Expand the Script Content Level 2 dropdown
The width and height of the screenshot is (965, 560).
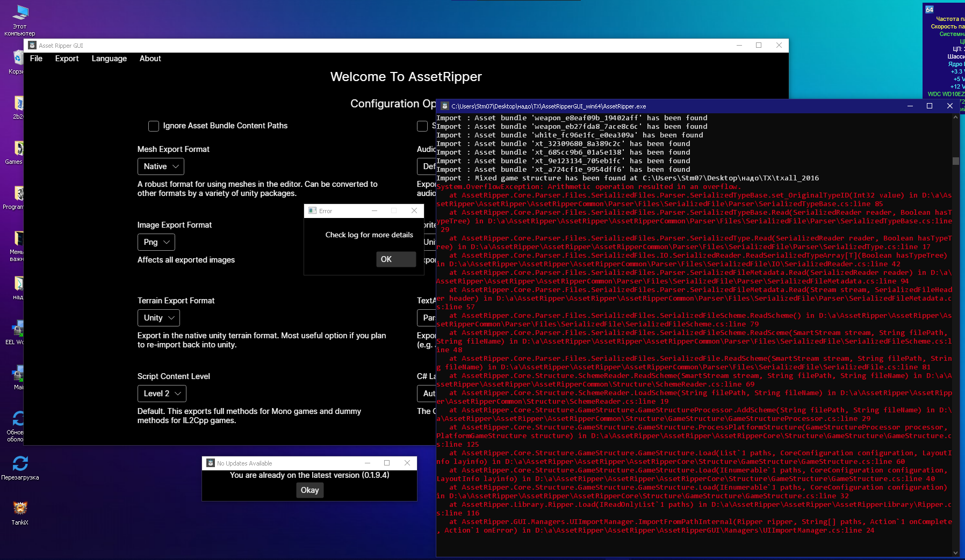[x=162, y=394]
